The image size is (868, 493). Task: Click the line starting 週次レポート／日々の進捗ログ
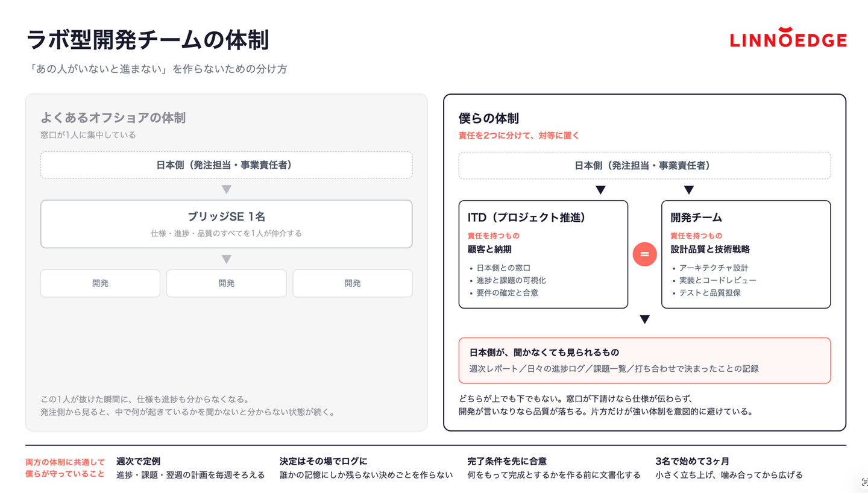pos(614,368)
